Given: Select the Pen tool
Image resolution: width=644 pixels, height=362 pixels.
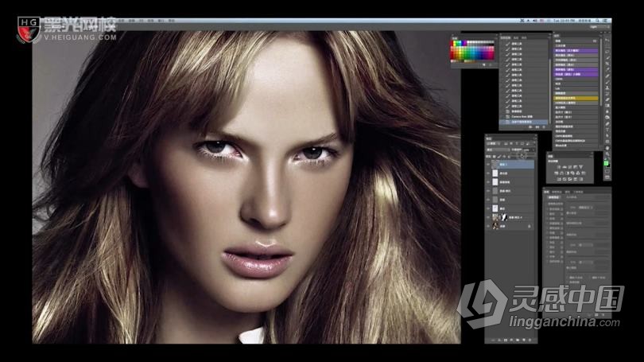Looking at the screenshot, I should (607, 123).
